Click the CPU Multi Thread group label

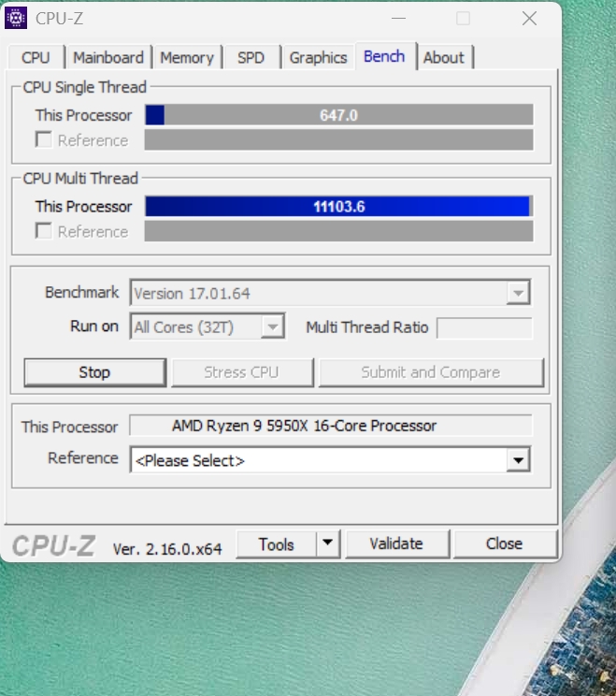(80, 179)
